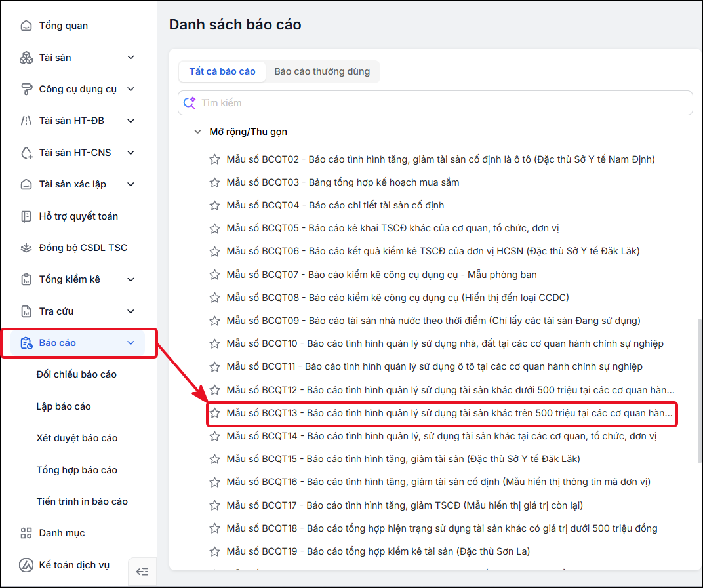
Task: Open report BCQT14 tài sản khác
Action: (x=441, y=436)
